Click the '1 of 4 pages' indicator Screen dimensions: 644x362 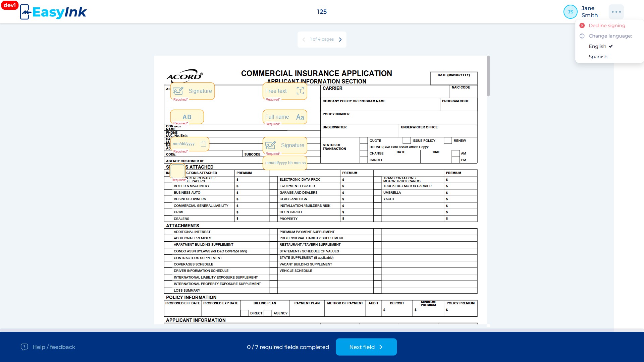coord(322,40)
